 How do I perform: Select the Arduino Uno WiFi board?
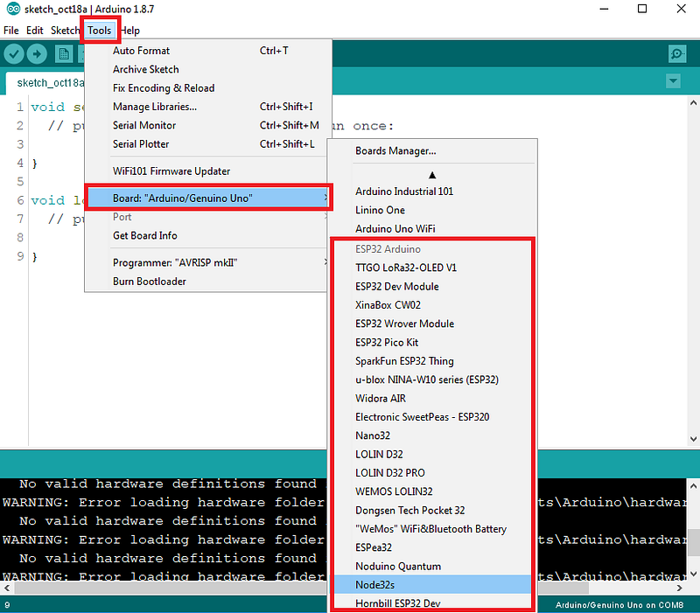click(432, 229)
